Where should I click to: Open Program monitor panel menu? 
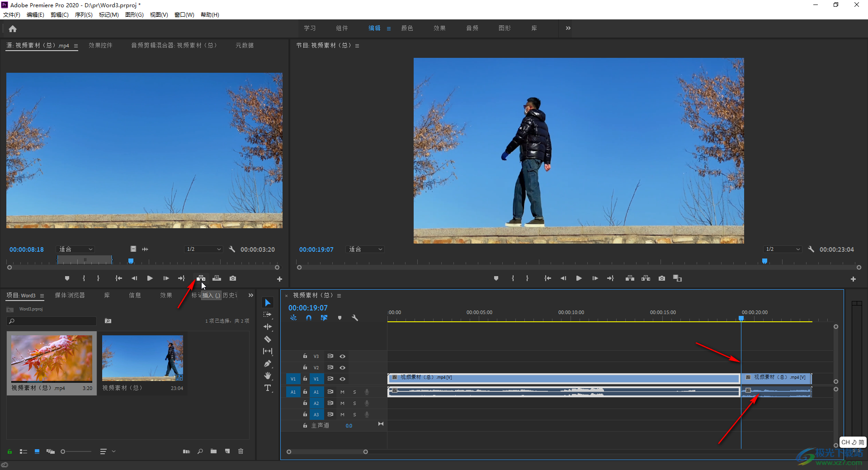click(357, 46)
